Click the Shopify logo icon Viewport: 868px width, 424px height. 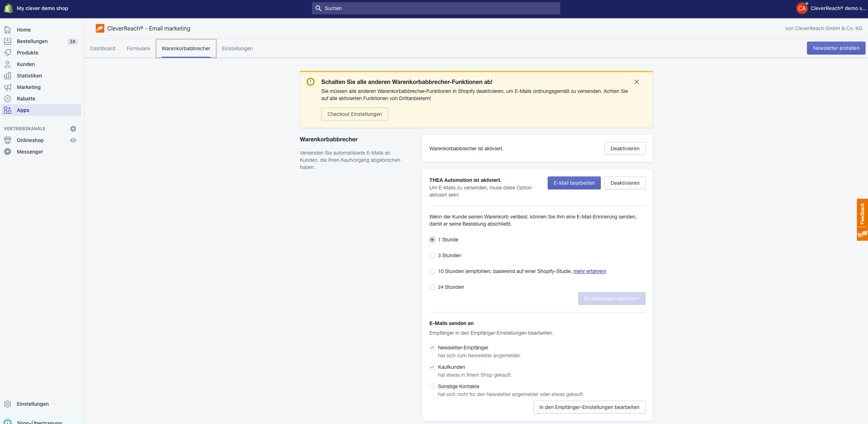[8, 8]
